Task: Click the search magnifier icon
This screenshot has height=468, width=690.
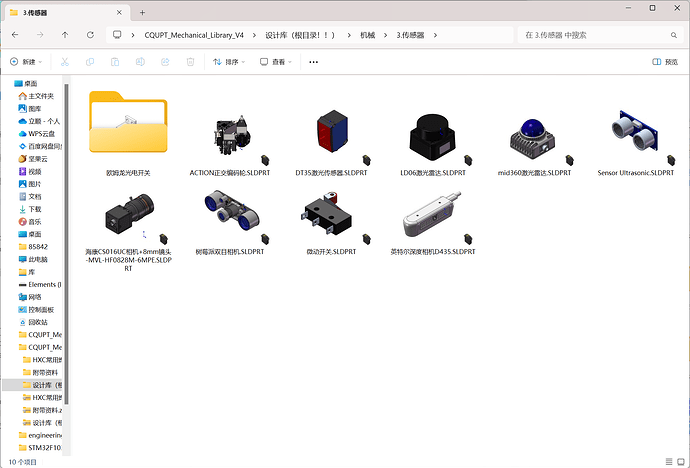Action: click(x=674, y=35)
